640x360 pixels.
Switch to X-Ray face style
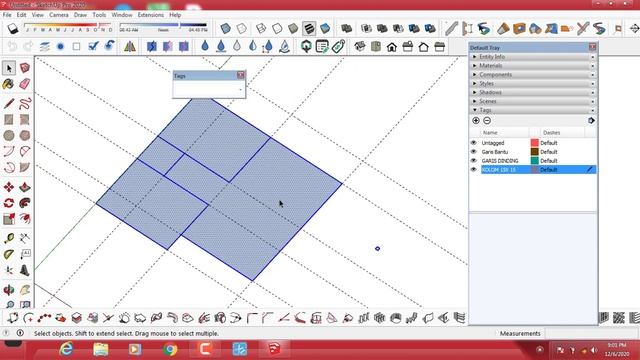225,28
